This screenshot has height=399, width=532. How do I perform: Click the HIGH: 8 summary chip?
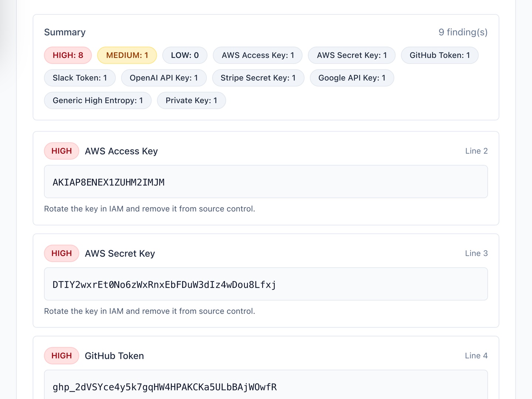68,55
